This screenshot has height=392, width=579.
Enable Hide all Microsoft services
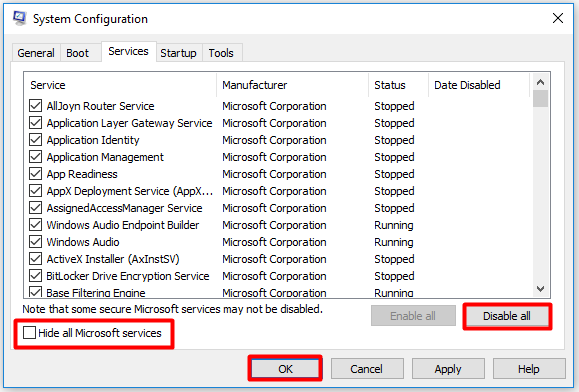point(29,333)
